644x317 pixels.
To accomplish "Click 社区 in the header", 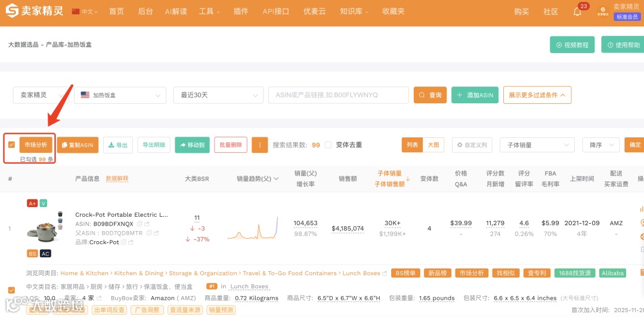I will pyautogui.click(x=551, y=11).
